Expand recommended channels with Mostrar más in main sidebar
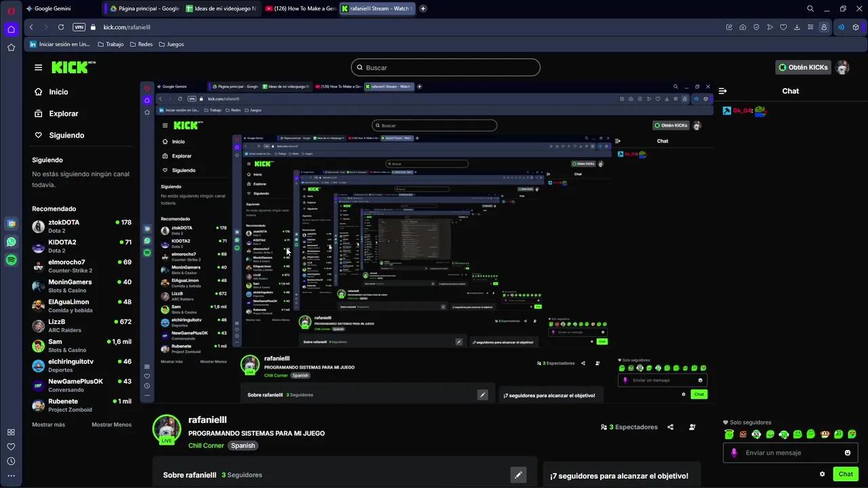 pos(48,425)
